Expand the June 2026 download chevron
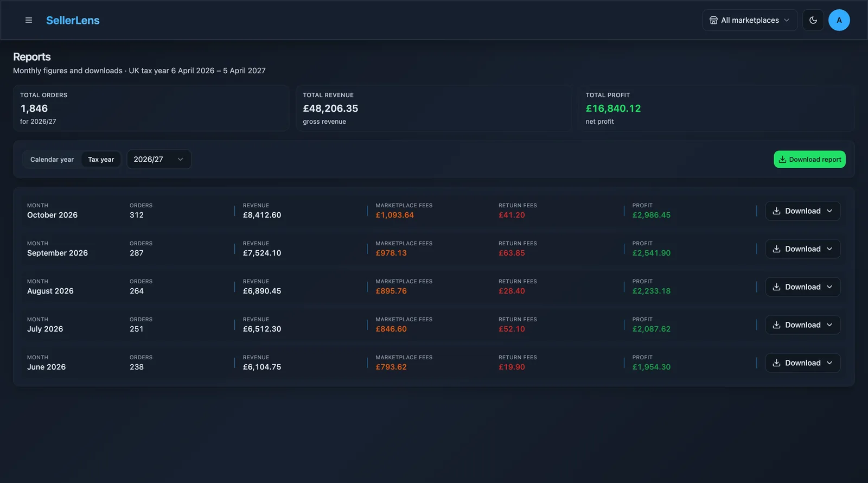The height and width of the screenshot is (483, 868). [x=829, y=363]
